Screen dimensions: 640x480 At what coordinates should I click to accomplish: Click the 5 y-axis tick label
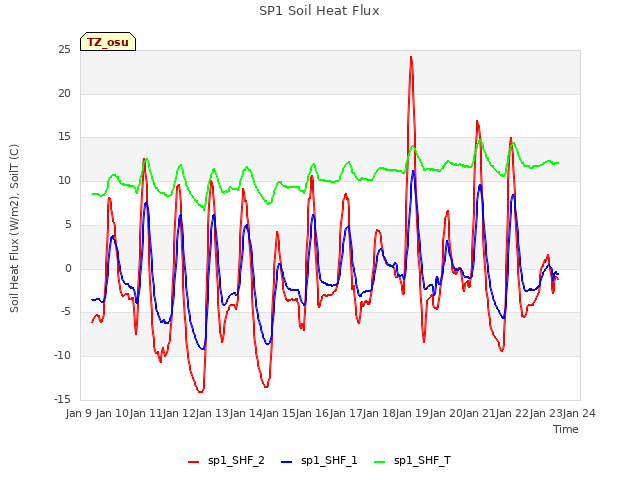coord(68,224)
